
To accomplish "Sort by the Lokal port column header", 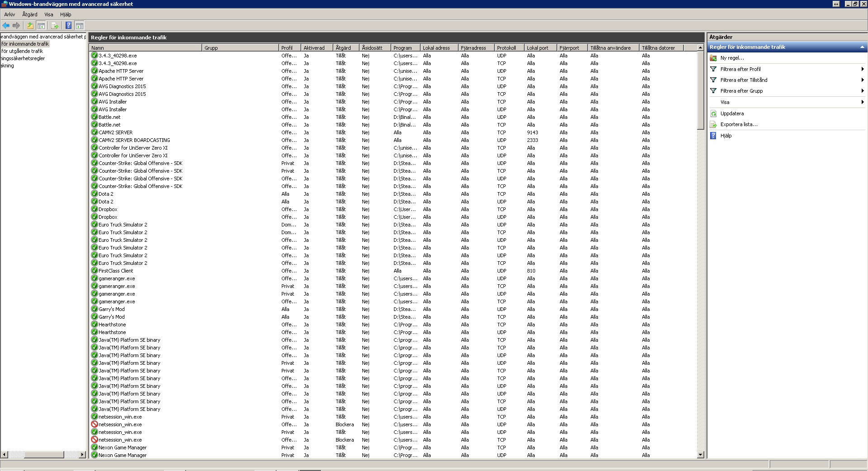I will 541,47.
